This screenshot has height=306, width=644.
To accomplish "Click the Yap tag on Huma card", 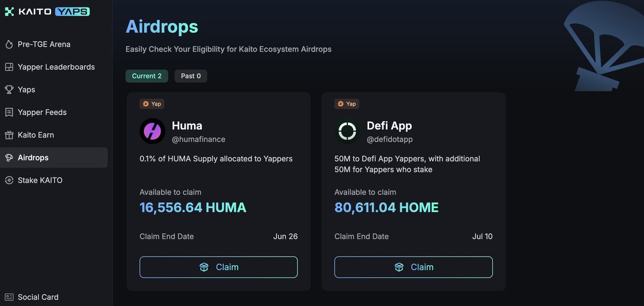I will (x=152, y=104).
